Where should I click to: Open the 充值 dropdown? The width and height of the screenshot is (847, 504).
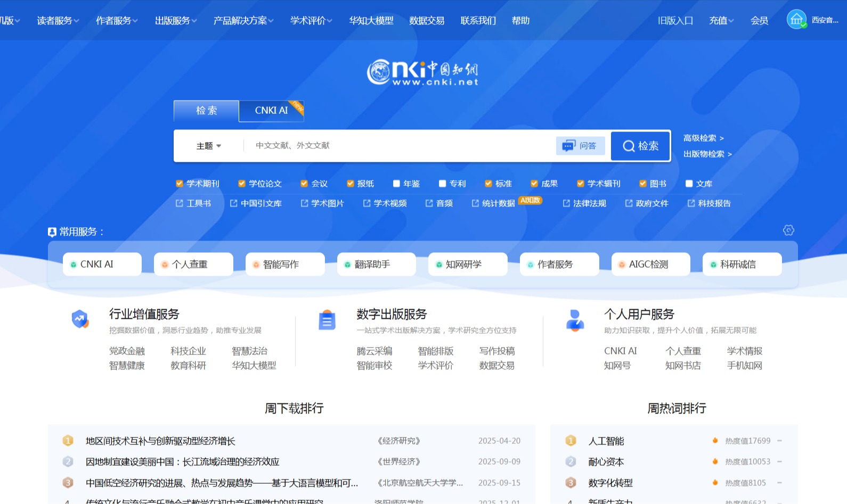pos(721,20)
